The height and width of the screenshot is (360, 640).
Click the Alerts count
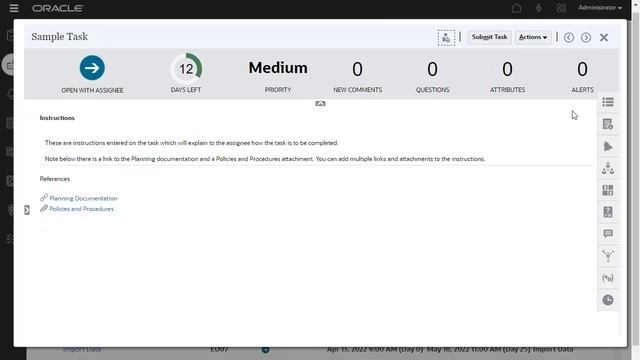[582, 69]
